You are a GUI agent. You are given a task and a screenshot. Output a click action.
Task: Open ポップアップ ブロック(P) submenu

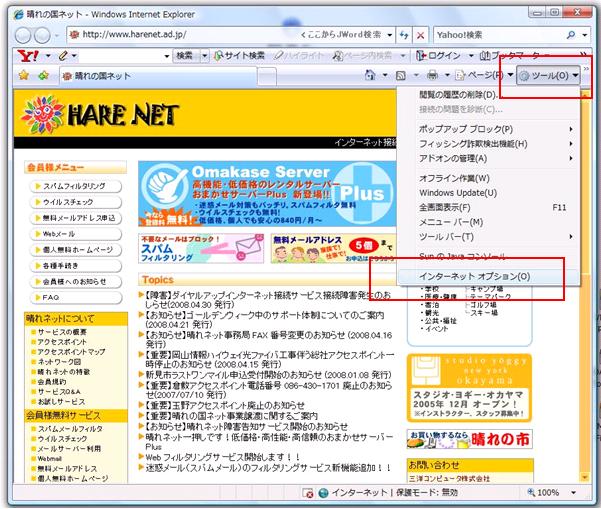(488, 129)
